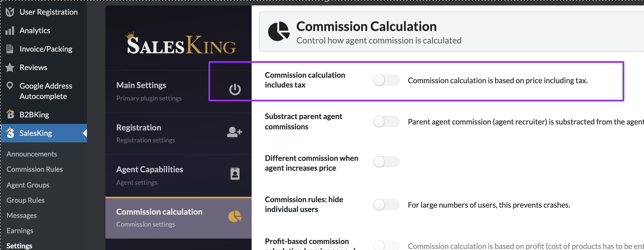Toggle Substract parent agent commissions switch
644x250 pixels.
pos(386,121)
